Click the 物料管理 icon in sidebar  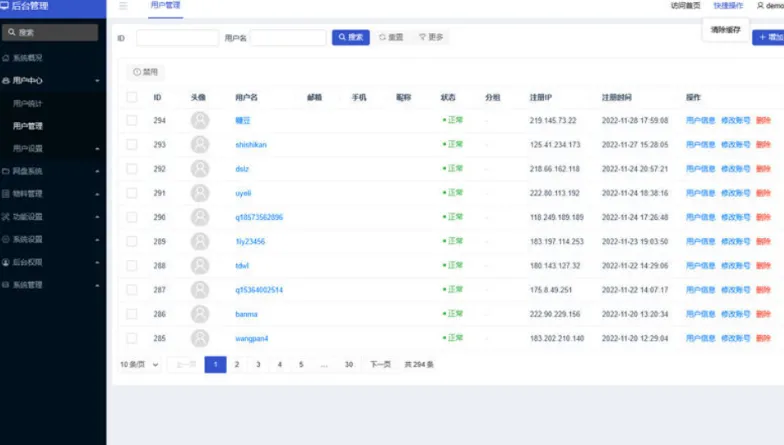click(x=6, y=194)
